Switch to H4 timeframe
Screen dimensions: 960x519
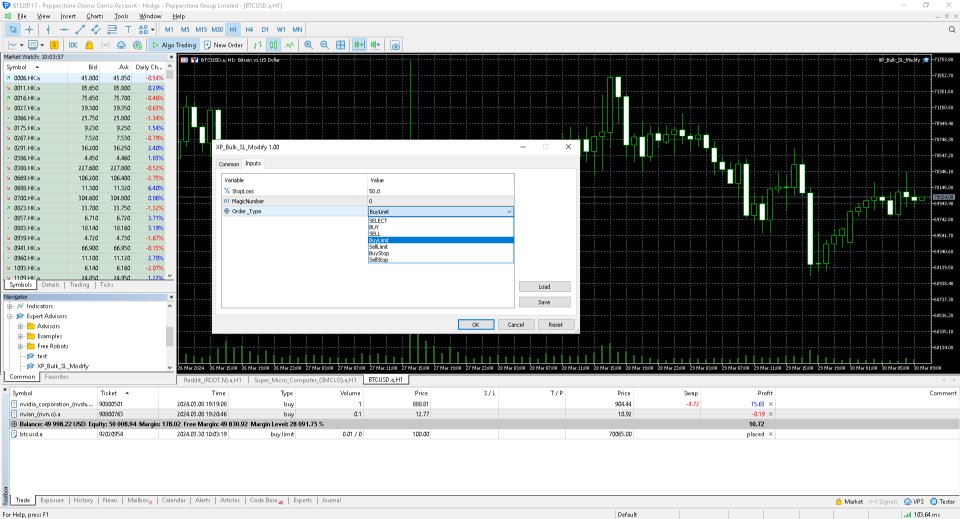[249, 29]
